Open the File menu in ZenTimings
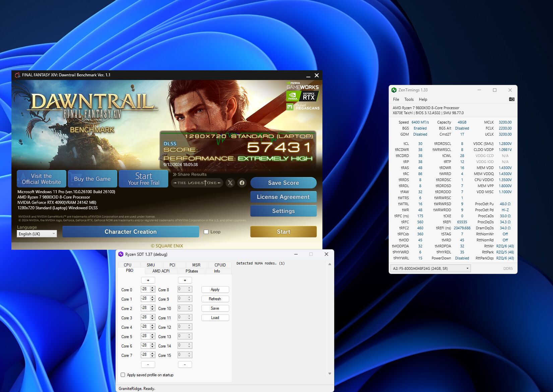Screen dimensions: 553x392 coord(396,99)
